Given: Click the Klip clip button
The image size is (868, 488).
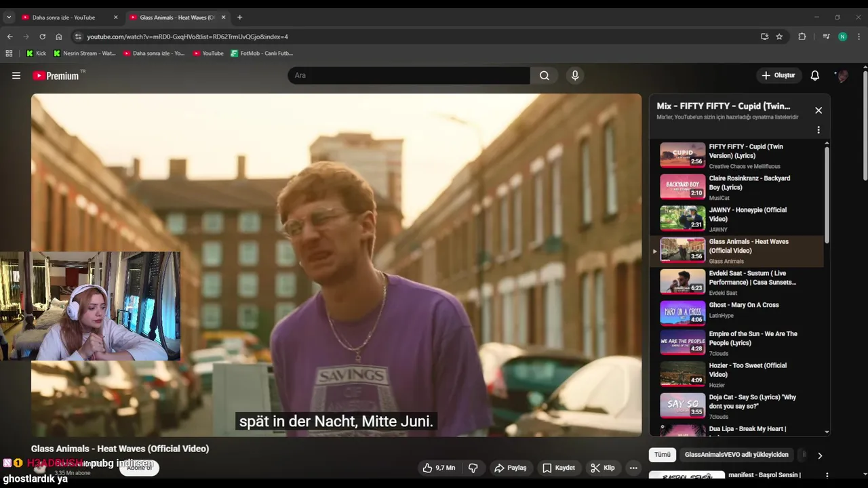Looking at the screenshot, I should [602, 468].
